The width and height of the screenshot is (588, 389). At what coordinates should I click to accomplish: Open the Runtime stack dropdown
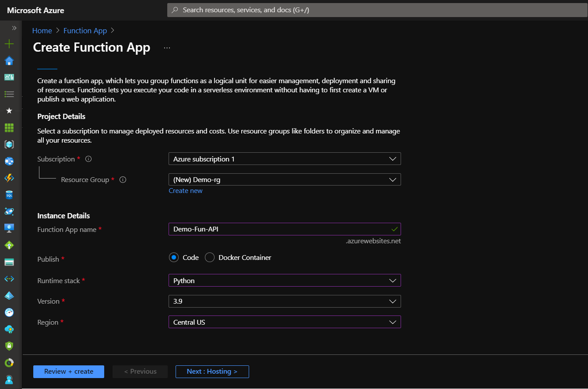tap(285, 280)
